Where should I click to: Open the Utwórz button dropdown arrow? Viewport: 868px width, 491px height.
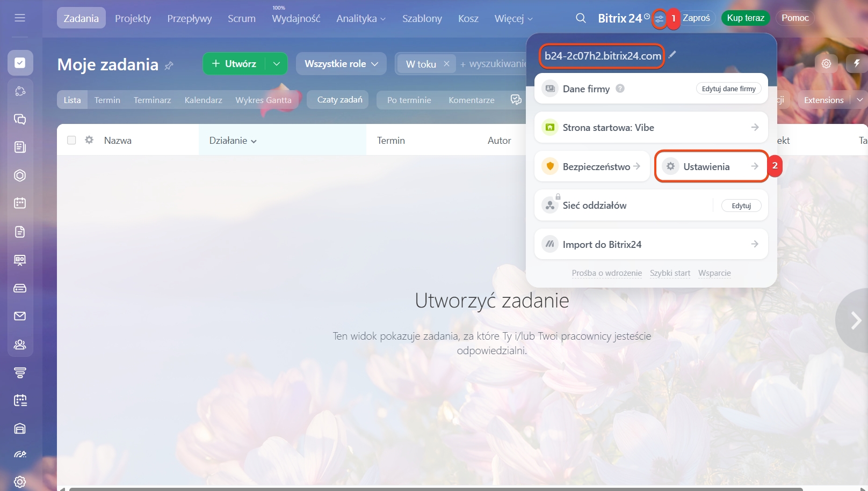(x=277, y=63)
